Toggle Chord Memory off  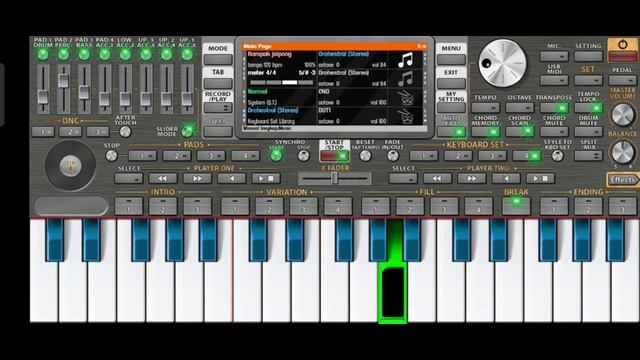[485, 131]
